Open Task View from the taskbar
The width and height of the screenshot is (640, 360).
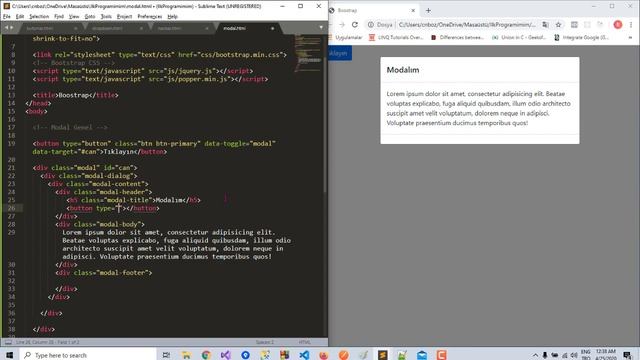[166, 355]
